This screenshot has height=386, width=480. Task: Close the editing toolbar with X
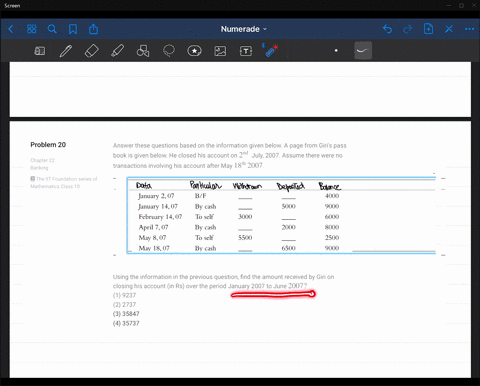pyautogui.click(x=449, y=29)
